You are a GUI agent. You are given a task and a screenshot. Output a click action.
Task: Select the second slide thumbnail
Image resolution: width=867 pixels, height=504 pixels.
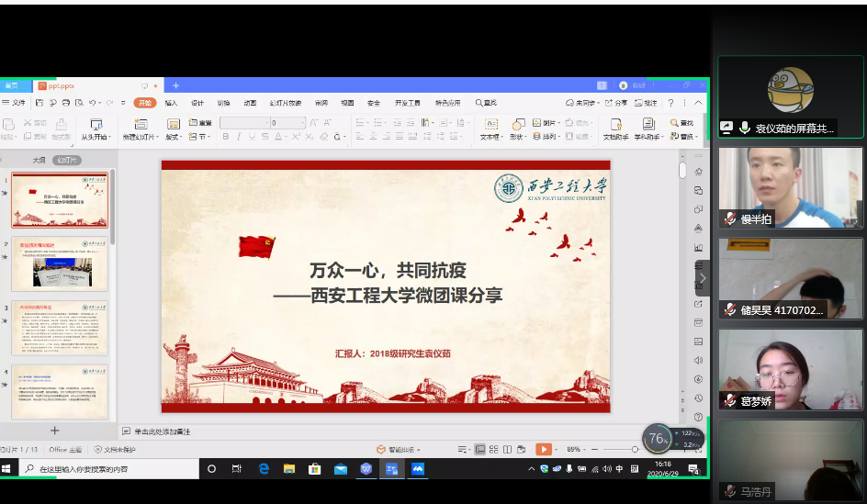point(59,264)
